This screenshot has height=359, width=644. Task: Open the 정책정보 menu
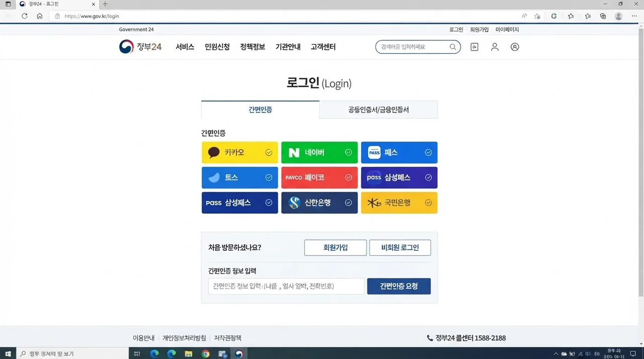(253, 47)
